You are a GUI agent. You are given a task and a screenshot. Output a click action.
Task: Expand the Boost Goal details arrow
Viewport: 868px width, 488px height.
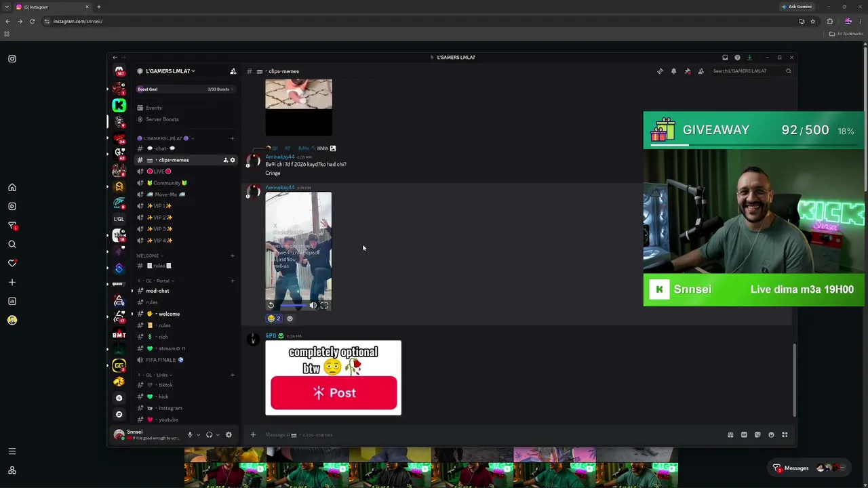(x=232, y=89)
